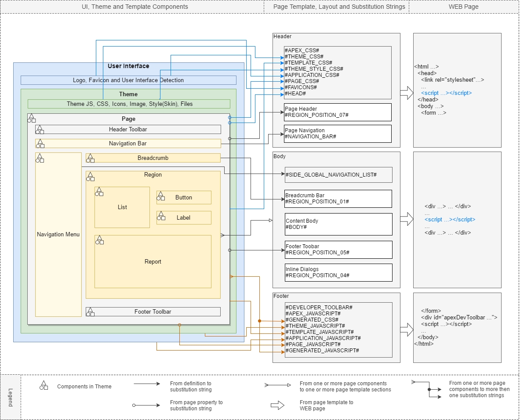
Task: Click the theme component icon beside Navigation Bar
Action: (40, 144)
